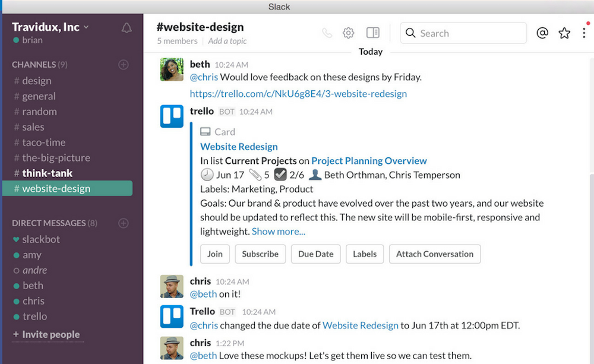Click Add a topic under channel name
The image size is (594, 364).
click(228, 41)
